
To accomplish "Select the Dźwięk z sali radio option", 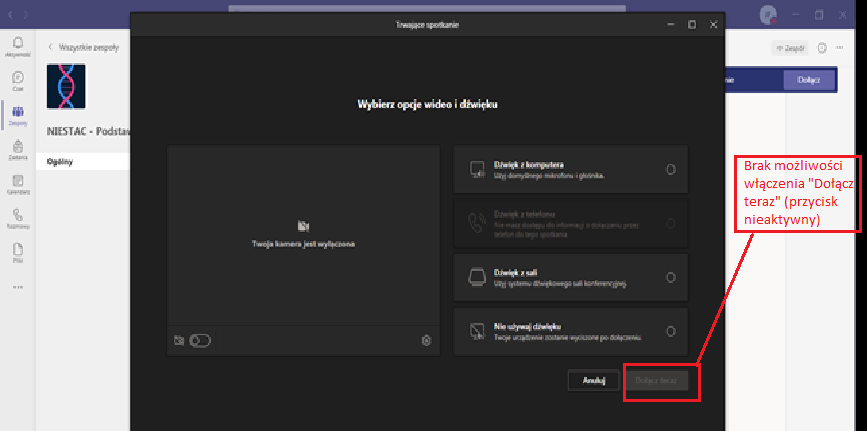I will (670, 278).
